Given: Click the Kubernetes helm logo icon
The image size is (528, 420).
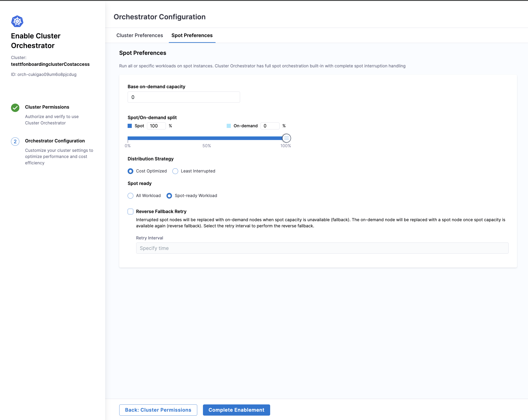Looking at the screenshot, I should pyautogui.click(x=17, y=21).
